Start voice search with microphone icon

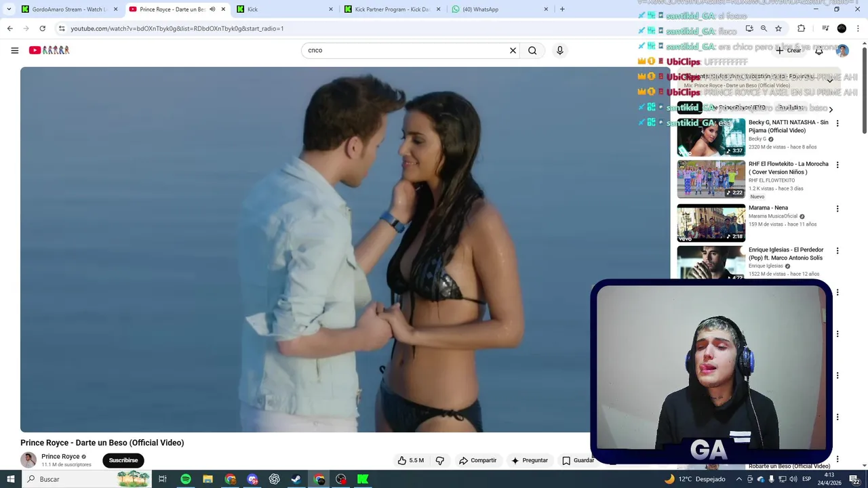tap(559, 50)
